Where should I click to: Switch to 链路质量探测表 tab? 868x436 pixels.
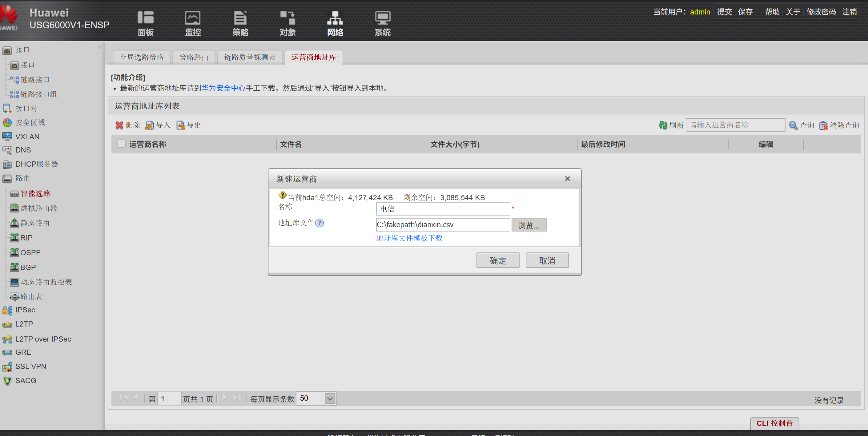[250, 57]
